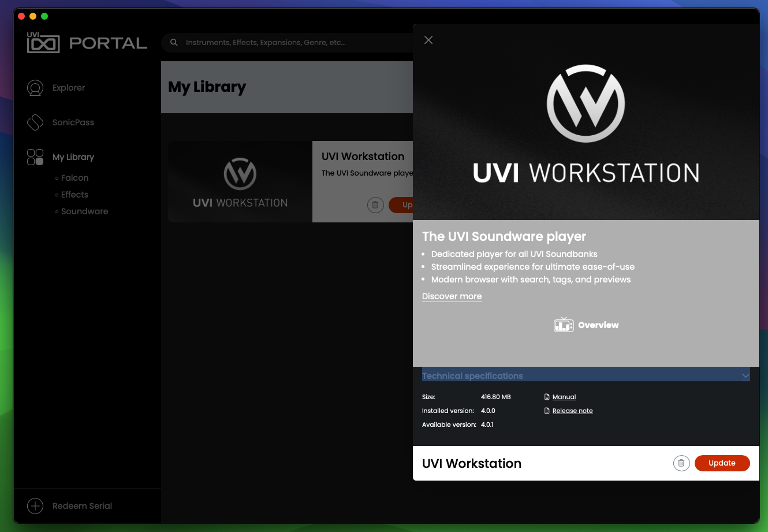Collapse the Technical specifications section
Screen dimensions: 768x532
586,375
